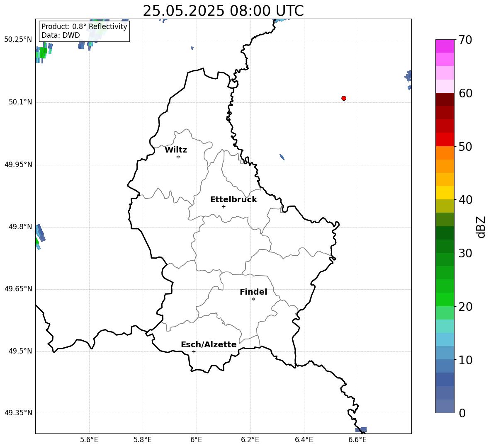
Task: Pick the bright green colorbar swatch above 20
Action: pyautogui.click(x=445, y=299)
